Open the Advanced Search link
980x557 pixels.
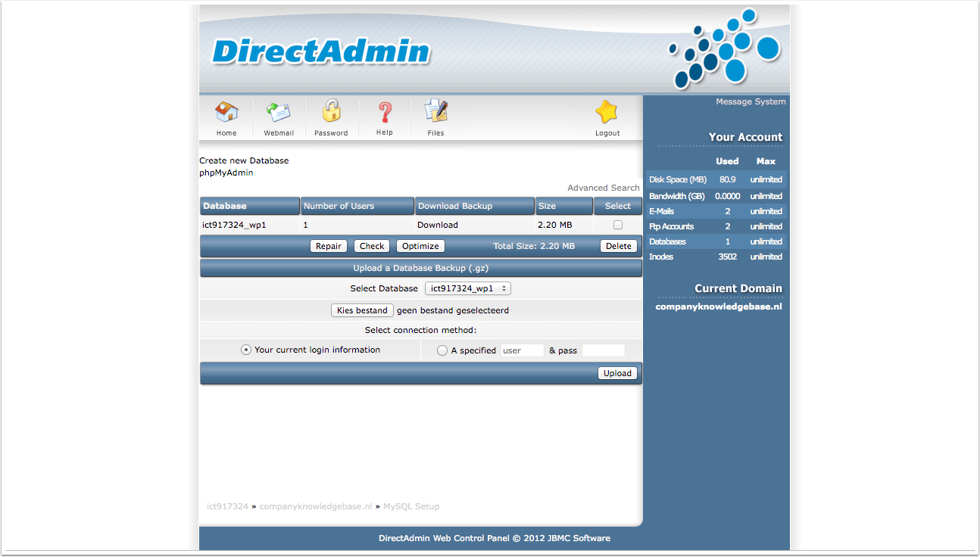tap(604, 188)
